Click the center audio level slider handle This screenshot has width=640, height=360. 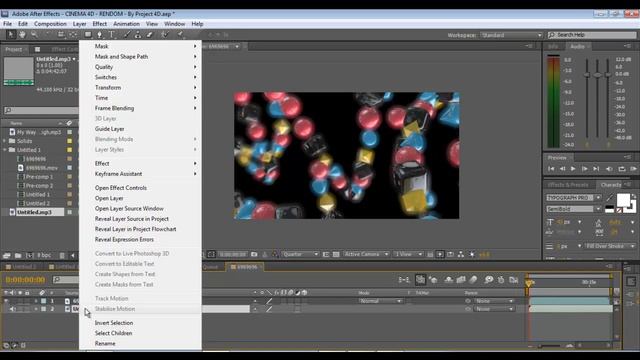598,75
